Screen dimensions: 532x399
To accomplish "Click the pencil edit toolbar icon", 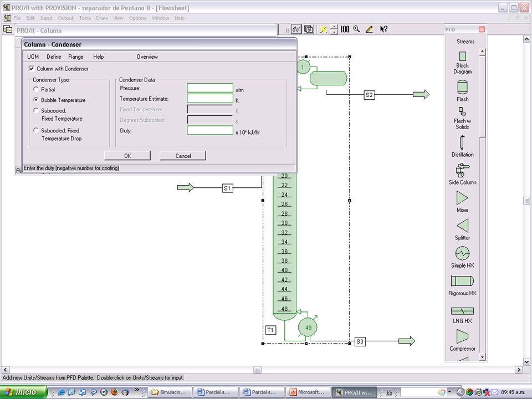I will [370, 29].
